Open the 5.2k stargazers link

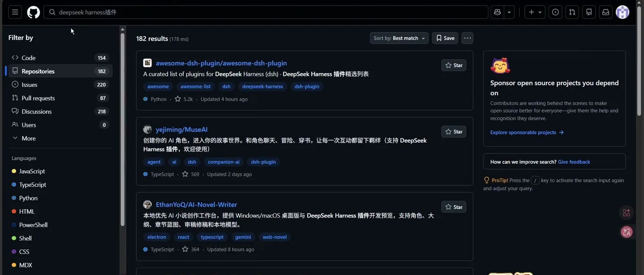click(184, 99)
